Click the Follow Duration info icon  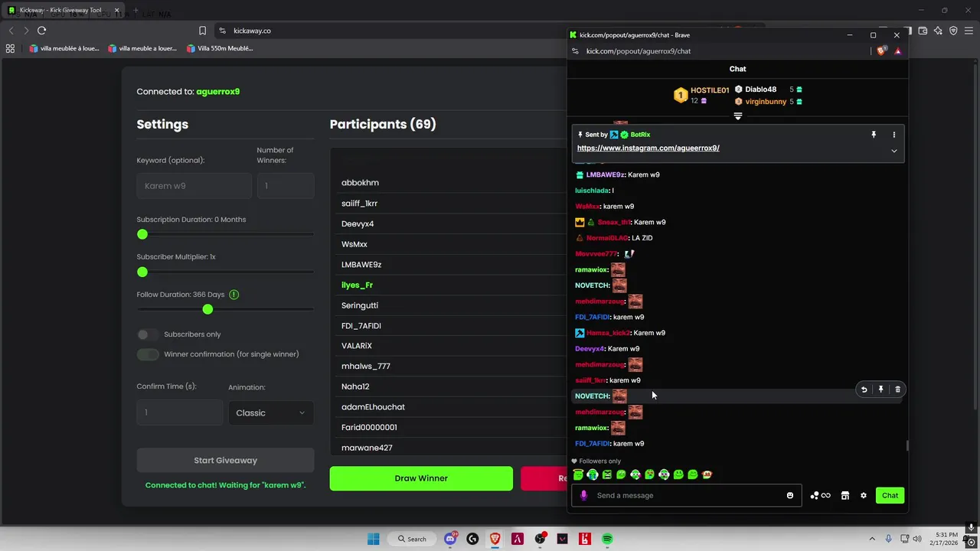(x=234, y=295)
